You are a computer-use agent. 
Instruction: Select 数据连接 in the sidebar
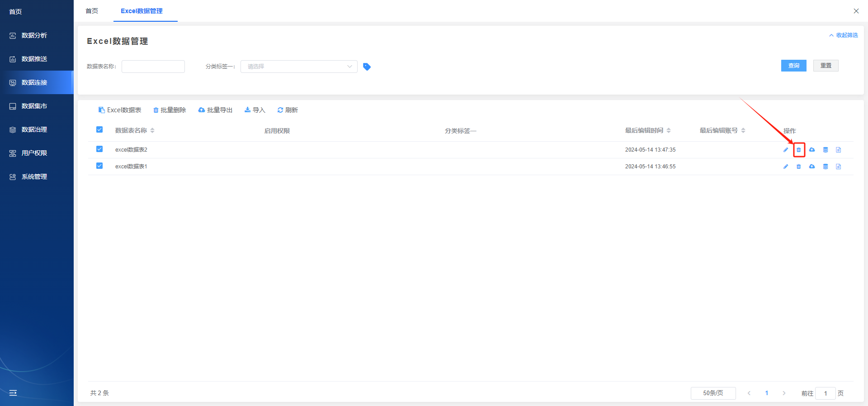pyautogui.click(x=37, y=82)
